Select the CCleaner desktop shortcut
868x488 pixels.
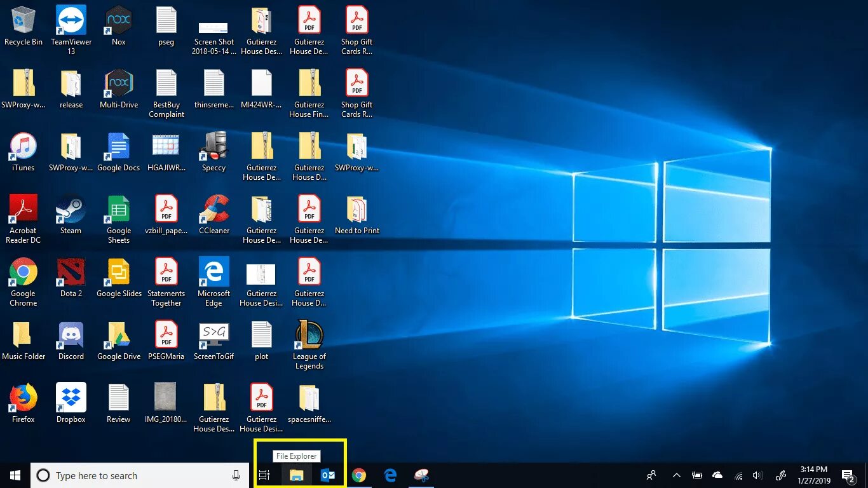(214, 215)
